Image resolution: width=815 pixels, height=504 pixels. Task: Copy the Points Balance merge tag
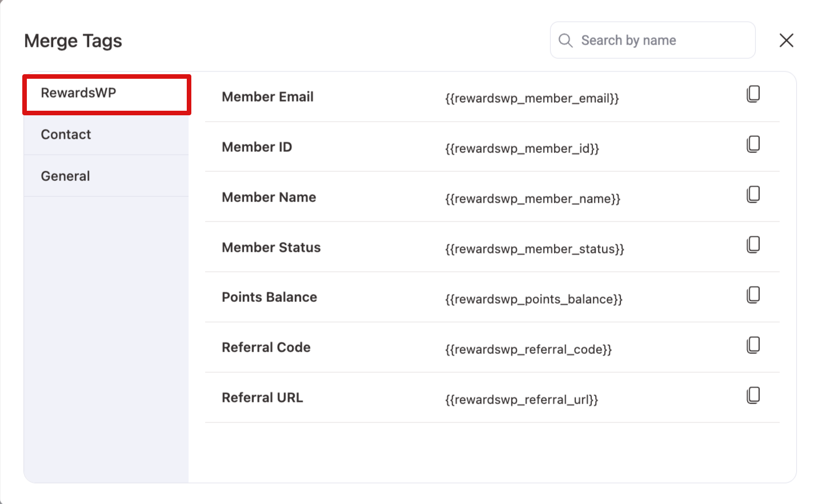tap(753, 295)
